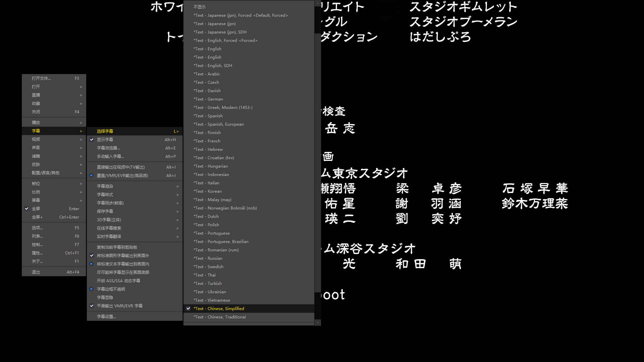Image resolution: width=644 pixels, height=362 pixels.
Task: Expand the 视频 submenu
Action: coord(54,139)
